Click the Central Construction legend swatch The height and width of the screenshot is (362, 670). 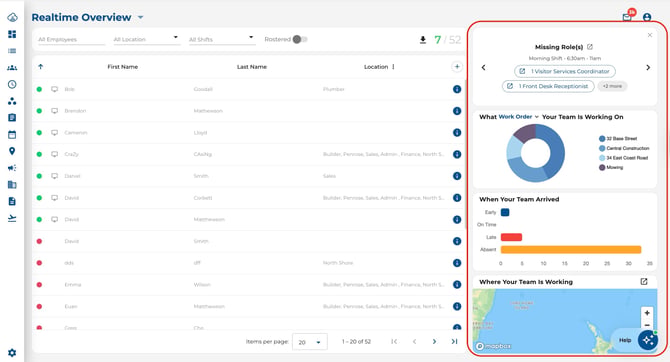coord(602,148)
